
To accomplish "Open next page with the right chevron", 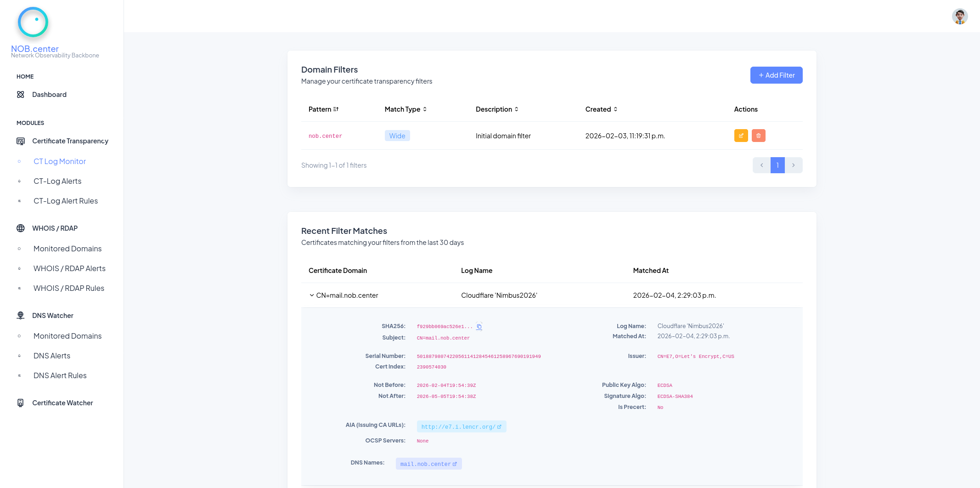I will 794,165.
